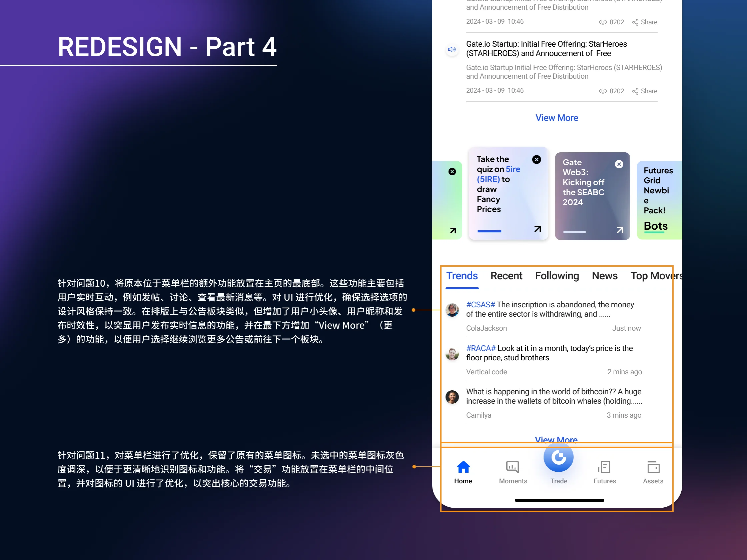The image size is (747, 560).
Task: Open the Take the quiz on 5ire card
Action: click(x=508, y=193)
